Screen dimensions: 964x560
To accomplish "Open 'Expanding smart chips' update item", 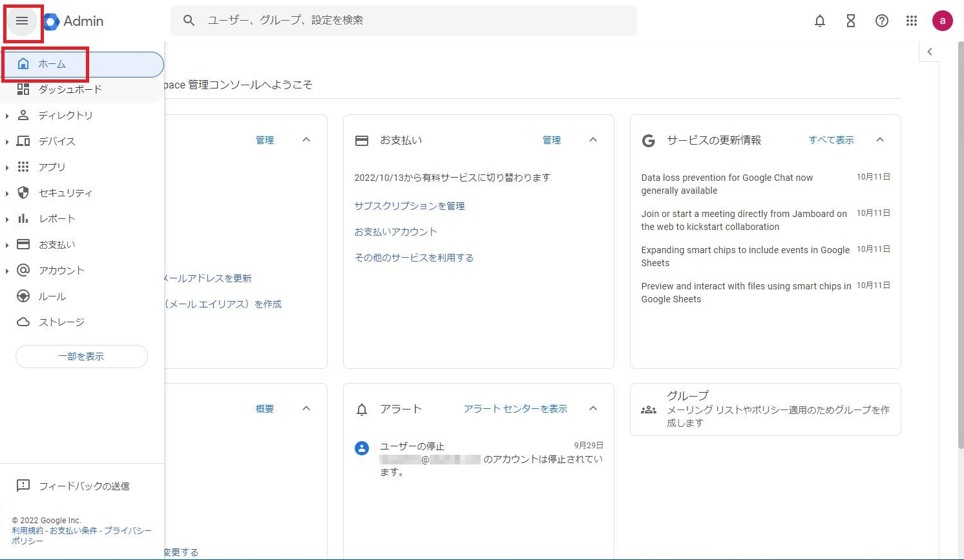I will (766, 256).
